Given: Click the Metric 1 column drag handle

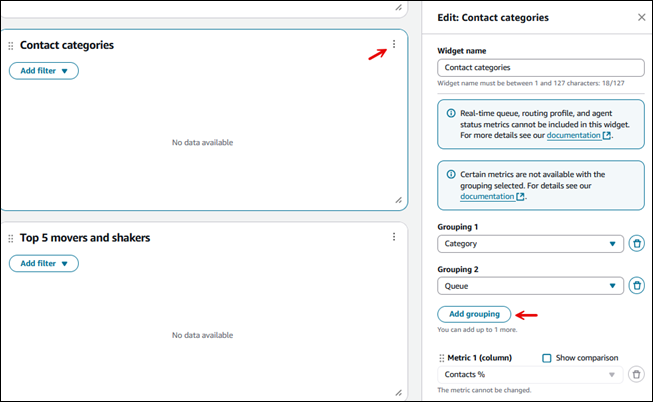Looking at the screenshot, I should (442, 358).
